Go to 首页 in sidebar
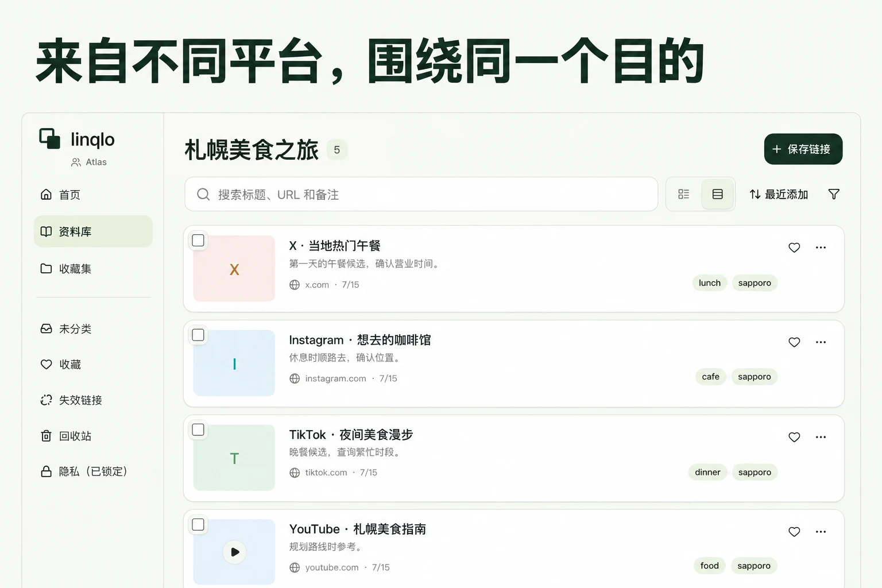Screen dimensions: 882x588 (93, 195)
